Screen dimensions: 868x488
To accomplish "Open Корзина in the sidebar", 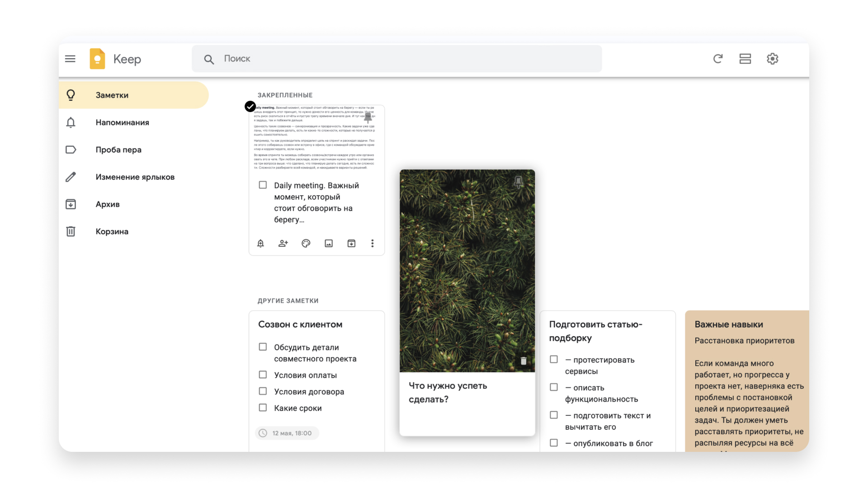I will (133, 231).
